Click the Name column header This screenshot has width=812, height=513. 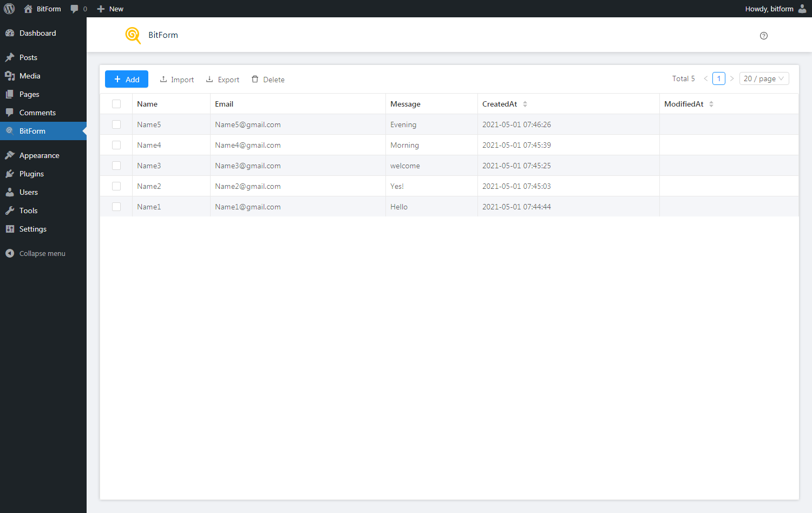pos(171,104)
